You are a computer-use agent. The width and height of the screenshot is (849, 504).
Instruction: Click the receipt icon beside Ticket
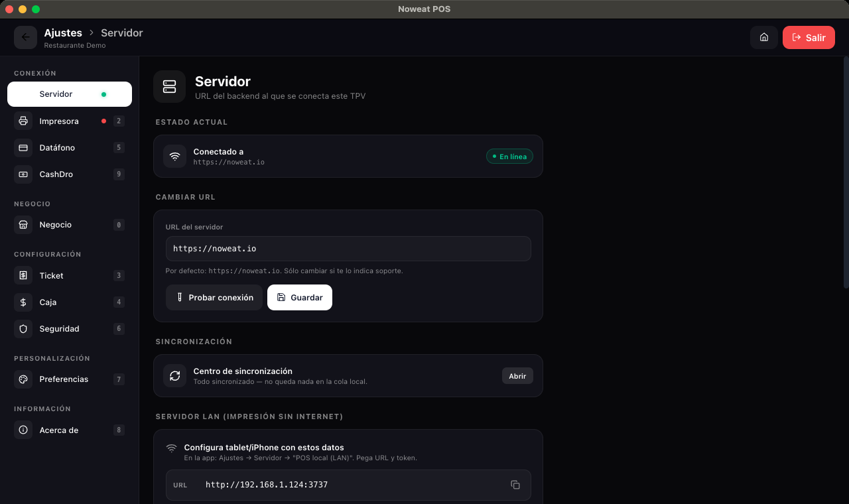click(23, 275)
